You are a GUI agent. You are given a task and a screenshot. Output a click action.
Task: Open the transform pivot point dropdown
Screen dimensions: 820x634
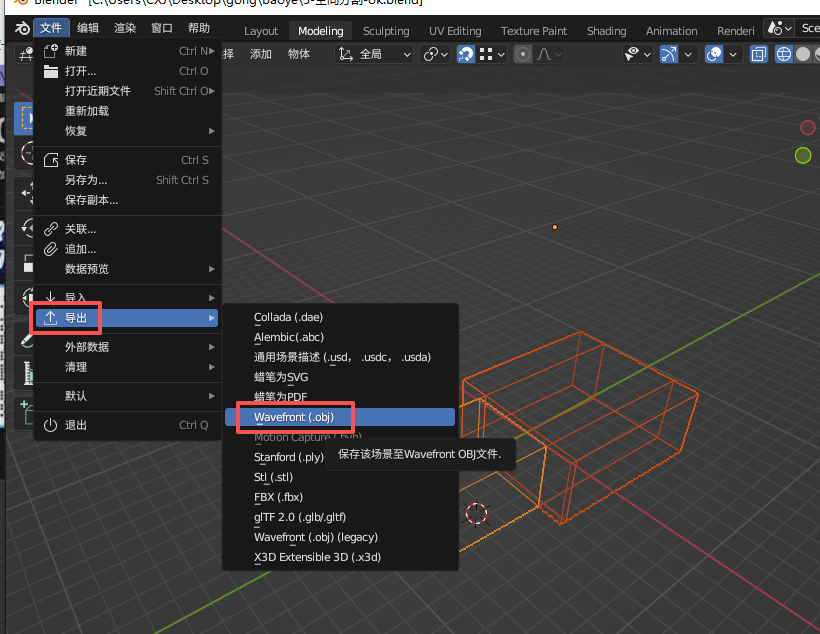point(436,54)
